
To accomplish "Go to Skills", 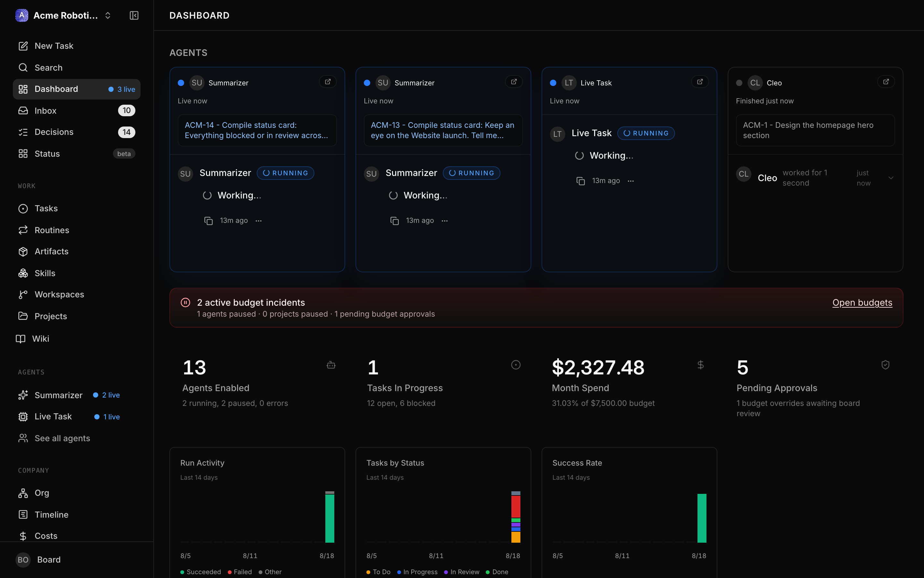I will point(76,273).
